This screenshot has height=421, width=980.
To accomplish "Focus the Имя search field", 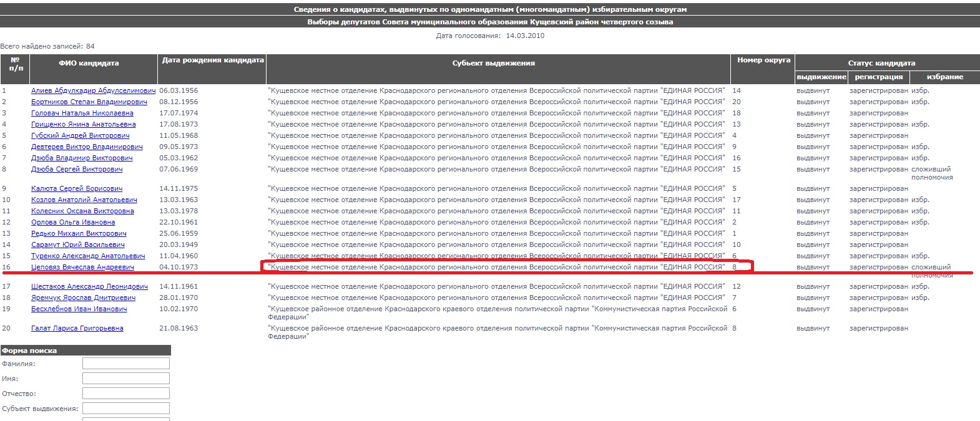I will [x=125, y=378].
